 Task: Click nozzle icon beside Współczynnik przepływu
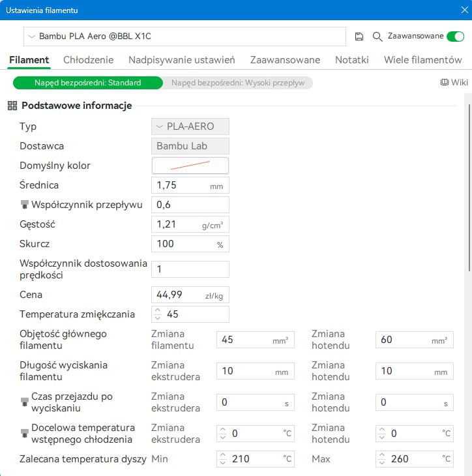pyautogui.click(x=24, y=205)
